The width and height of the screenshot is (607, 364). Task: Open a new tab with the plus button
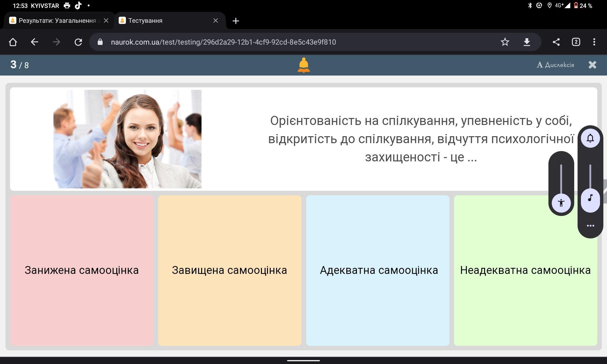tap(236, 21)
